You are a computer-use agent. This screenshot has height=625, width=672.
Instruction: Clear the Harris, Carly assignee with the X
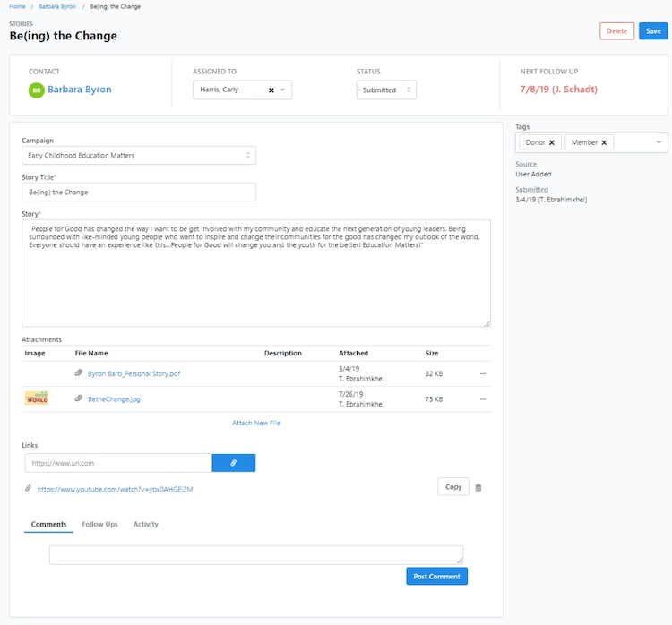271,90
